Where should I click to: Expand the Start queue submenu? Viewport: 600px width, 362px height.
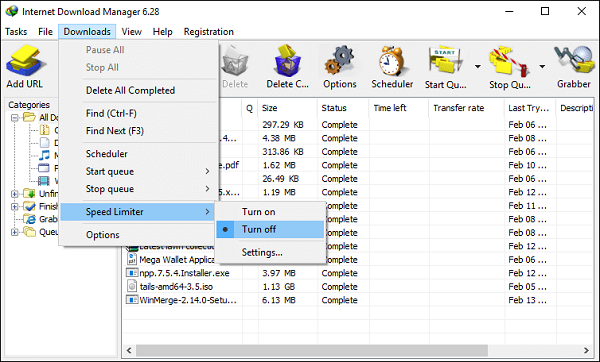[139, 171]
